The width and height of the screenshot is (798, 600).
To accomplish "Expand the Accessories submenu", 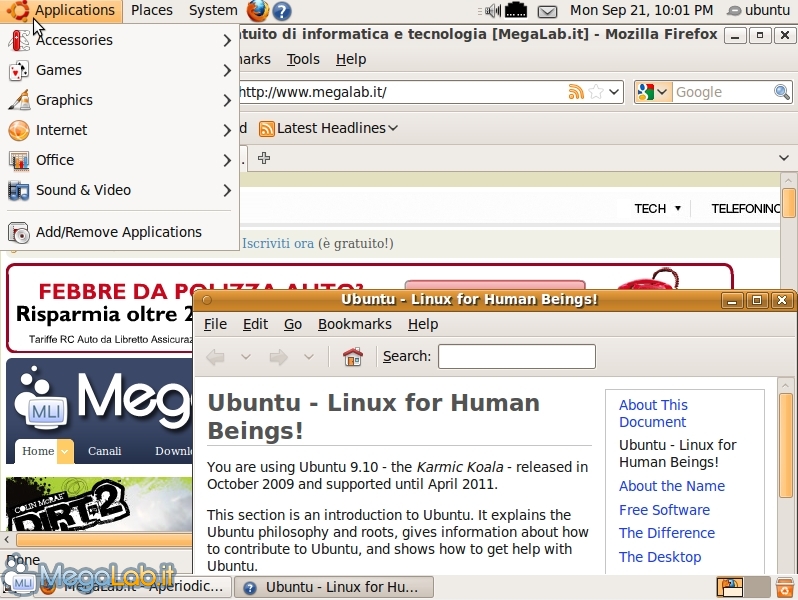I will [x=120, y=40].
